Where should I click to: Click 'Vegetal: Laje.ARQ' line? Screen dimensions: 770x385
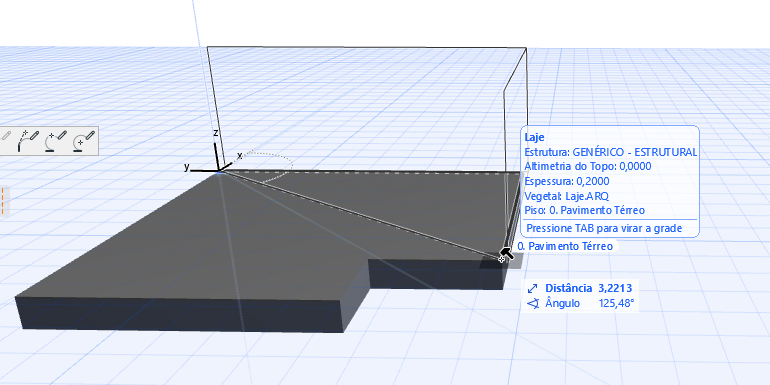click(x=567, y=196)
